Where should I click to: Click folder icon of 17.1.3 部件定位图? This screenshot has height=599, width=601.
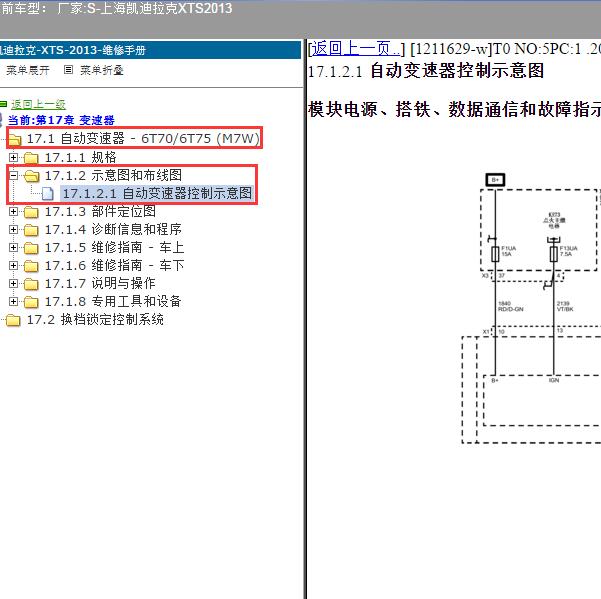click(31, 212)
